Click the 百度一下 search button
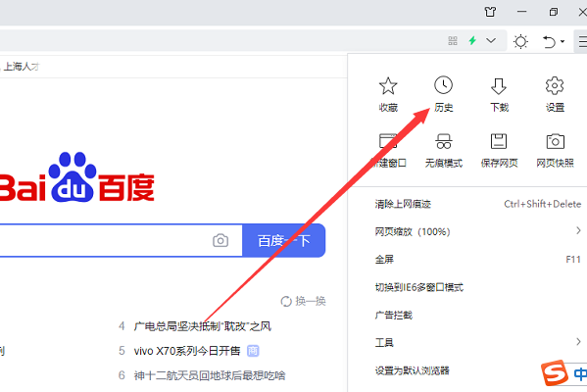The image size is (587, 392). click(x=284, y=240)
